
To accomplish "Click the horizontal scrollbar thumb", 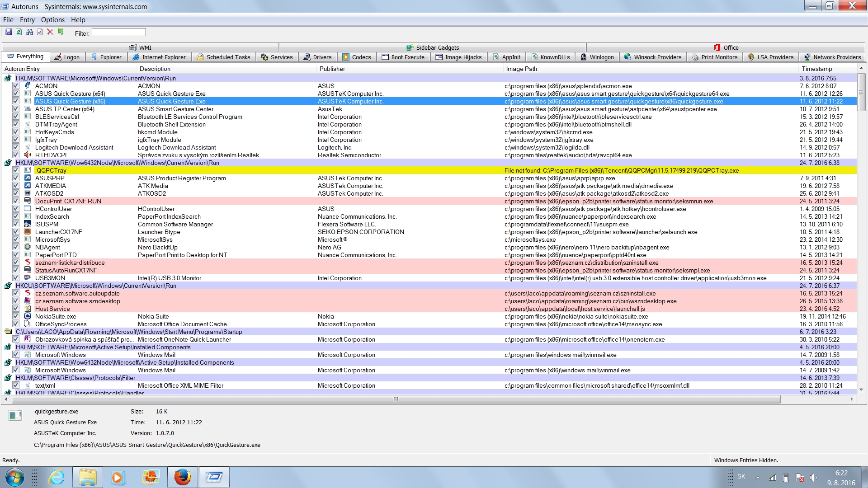I will [396, 399].
